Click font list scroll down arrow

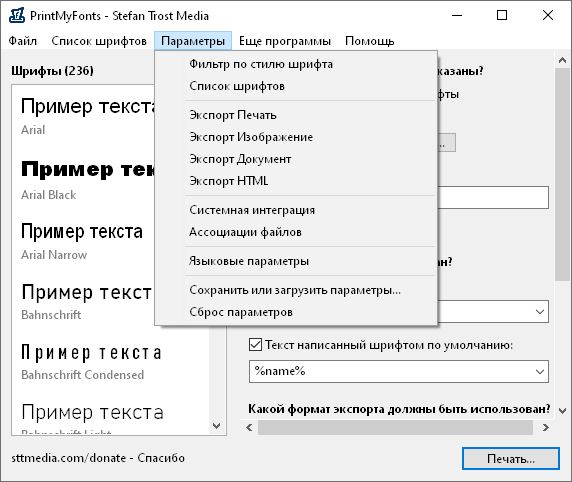(x=217, y=426)
